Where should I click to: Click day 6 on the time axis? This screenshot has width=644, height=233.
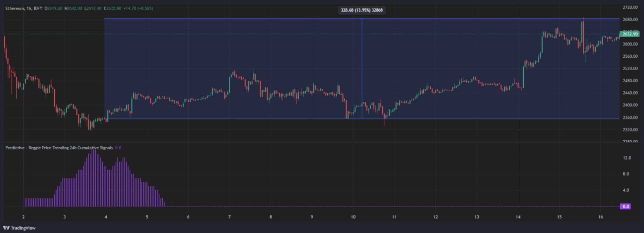pyautogui.click(x=188, y=217)
